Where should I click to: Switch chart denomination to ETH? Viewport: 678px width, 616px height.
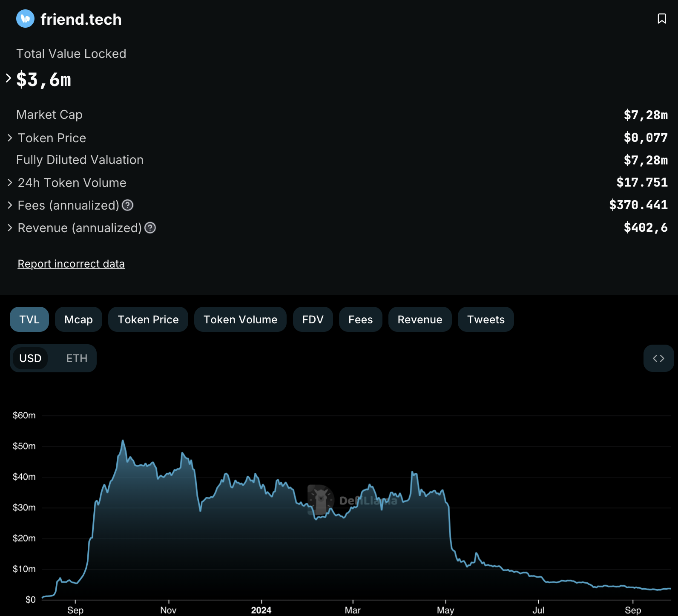[x=77, y=358]
